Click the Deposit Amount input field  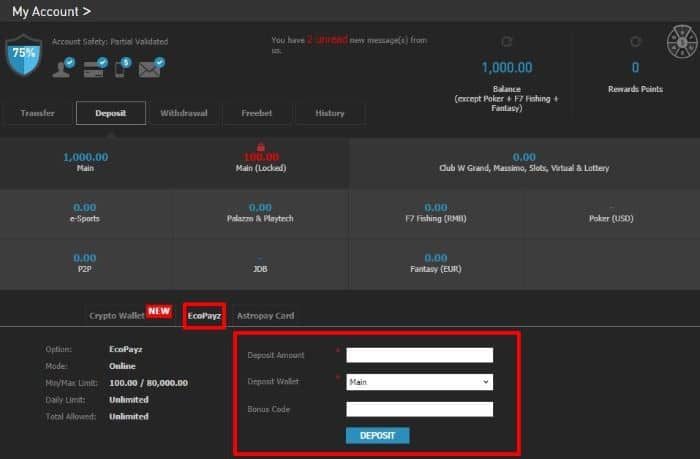click(x=419, y=355)
